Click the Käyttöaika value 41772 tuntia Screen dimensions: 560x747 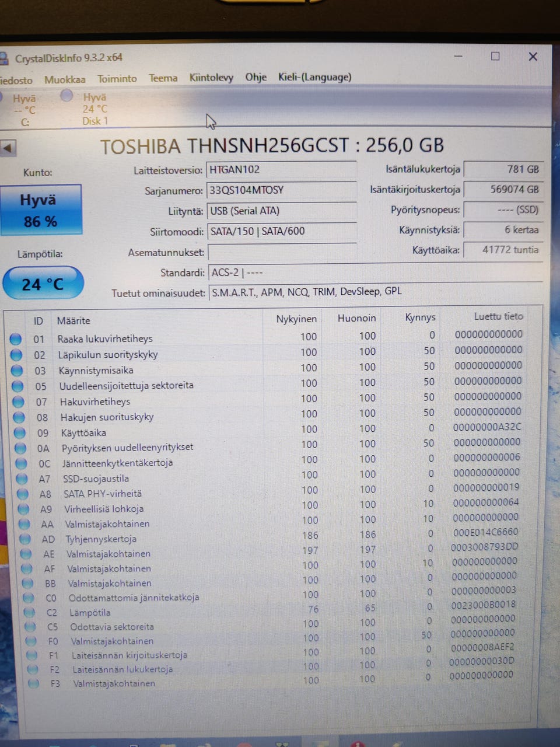point(503,250)
